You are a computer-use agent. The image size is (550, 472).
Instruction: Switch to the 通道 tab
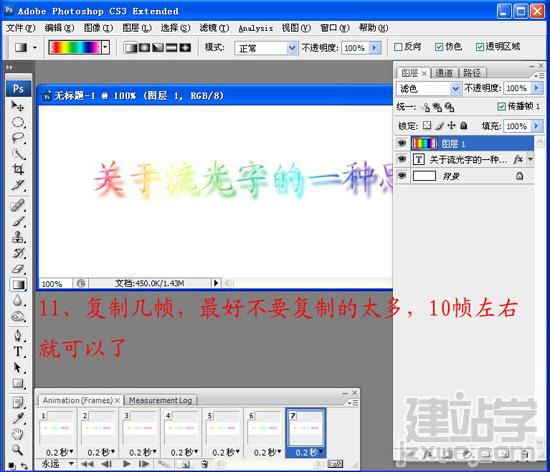pos(444,73)
